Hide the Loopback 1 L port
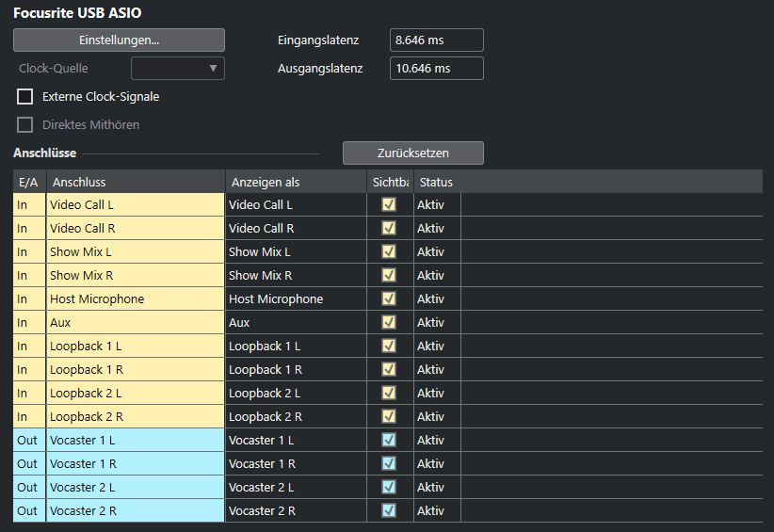 (x=389, y=346)
